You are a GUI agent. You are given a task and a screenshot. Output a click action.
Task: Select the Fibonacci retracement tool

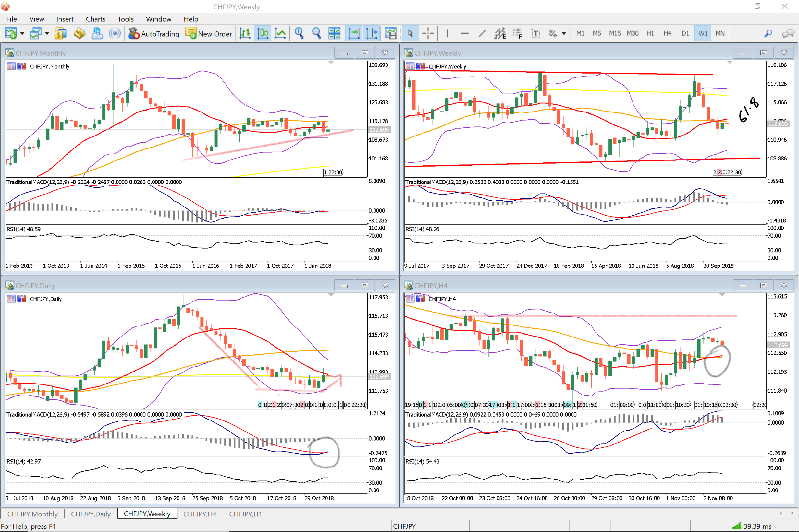[x=518, y=33]
